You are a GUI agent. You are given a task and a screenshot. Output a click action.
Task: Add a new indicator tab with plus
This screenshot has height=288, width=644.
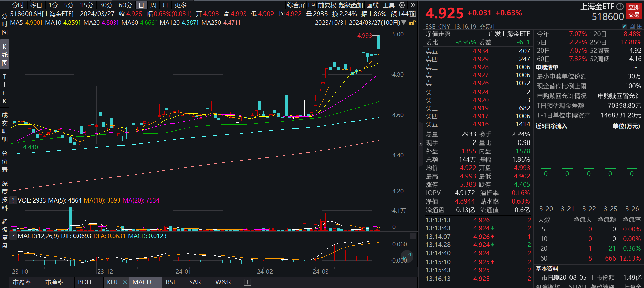[x=247, y=282]
